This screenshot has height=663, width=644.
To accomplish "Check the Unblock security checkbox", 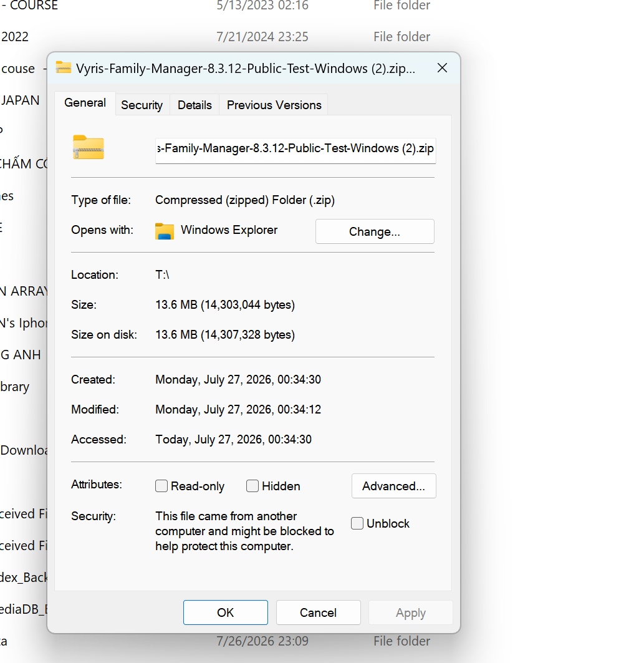I will [357, 523].
